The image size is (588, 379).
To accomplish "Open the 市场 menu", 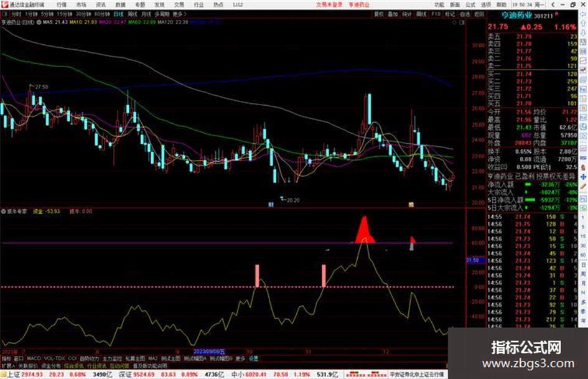I will coord(81,5).
